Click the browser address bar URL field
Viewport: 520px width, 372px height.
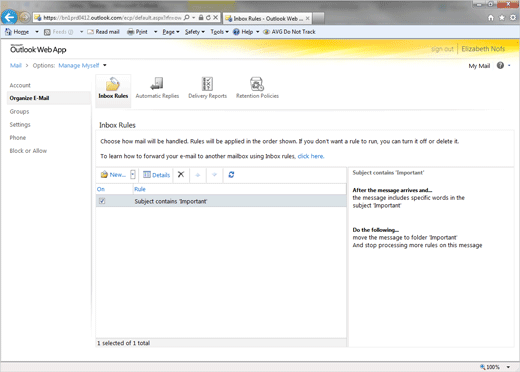[x=112, y=18]
